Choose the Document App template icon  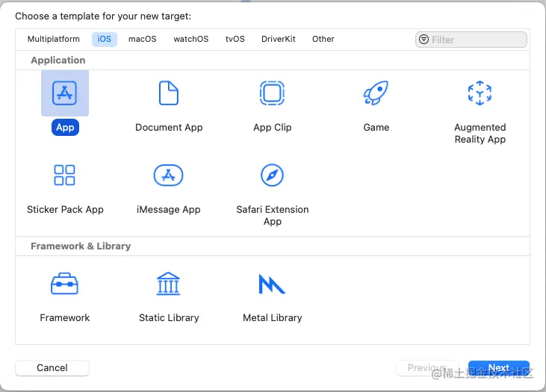coord(169,93)
